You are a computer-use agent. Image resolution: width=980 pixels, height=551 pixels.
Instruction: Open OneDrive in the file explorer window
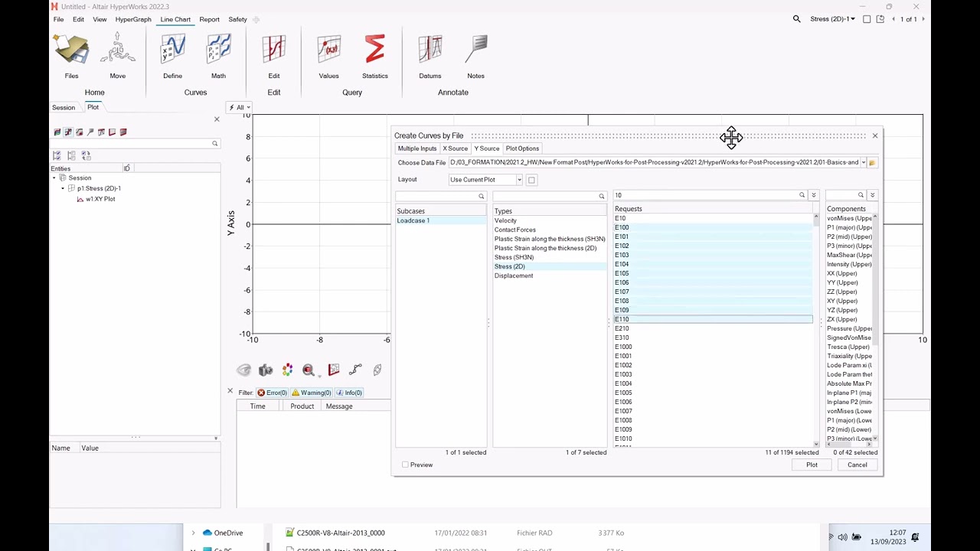(228, 533)
